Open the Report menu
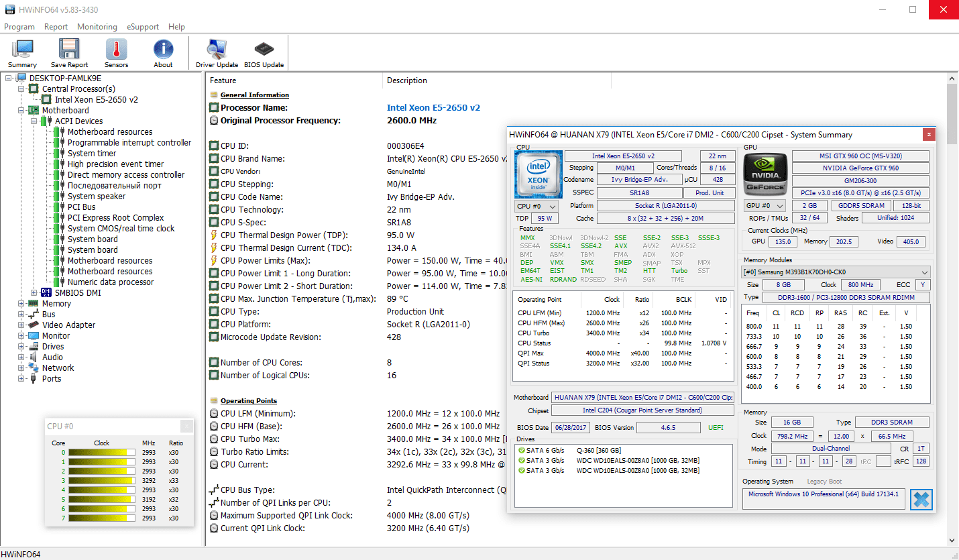The width and height of the screenshot is (959, 560). coord(56,27)
